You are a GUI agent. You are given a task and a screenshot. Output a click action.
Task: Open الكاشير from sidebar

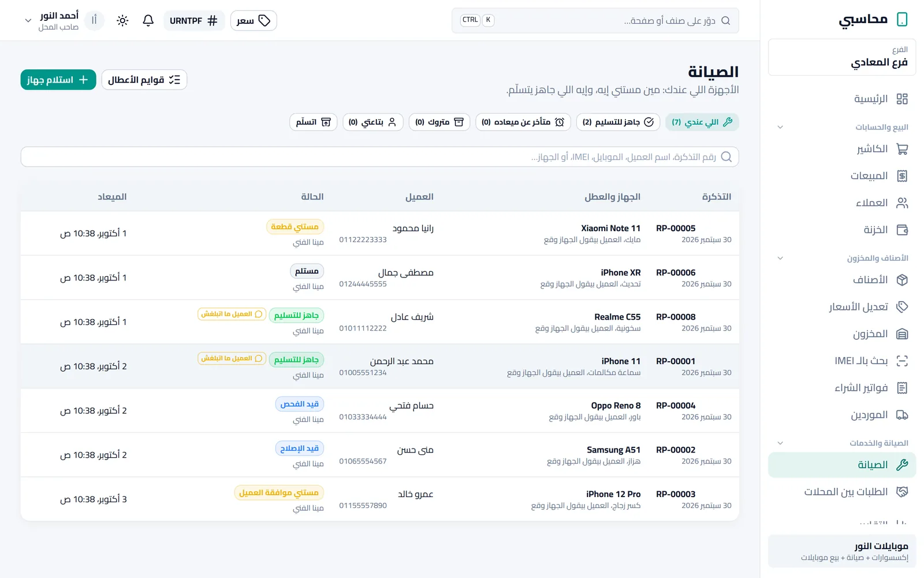tap(842, 149)
